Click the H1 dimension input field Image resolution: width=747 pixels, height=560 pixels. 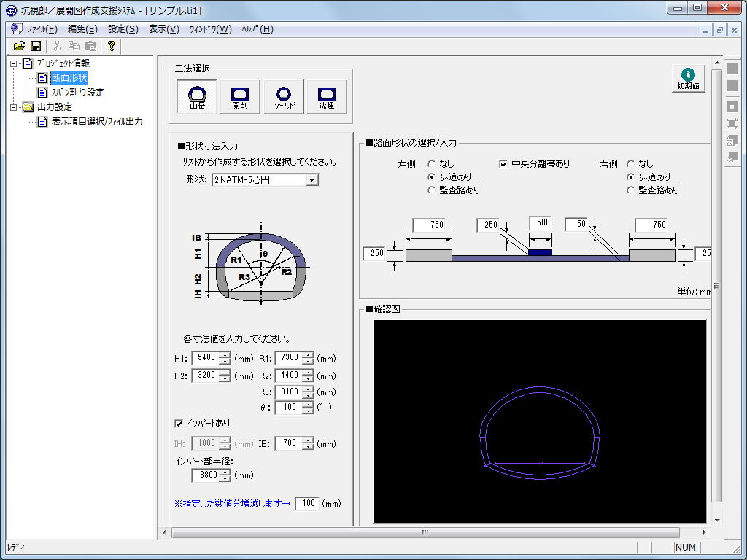click(205, 358)
